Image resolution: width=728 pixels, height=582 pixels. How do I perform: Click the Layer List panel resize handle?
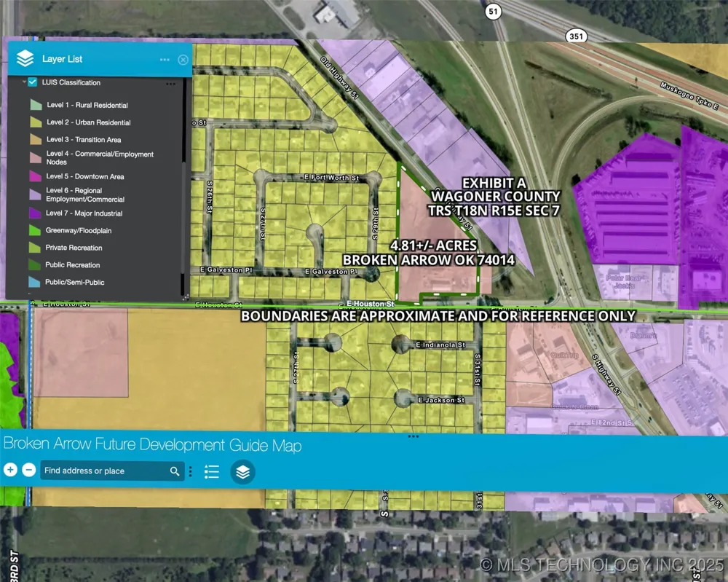coord(186,297)
